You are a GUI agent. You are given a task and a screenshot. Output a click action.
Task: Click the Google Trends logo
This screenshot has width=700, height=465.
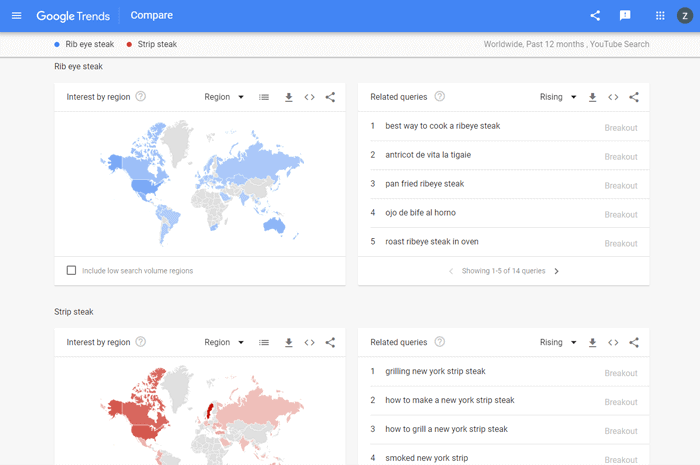(75, 16)
